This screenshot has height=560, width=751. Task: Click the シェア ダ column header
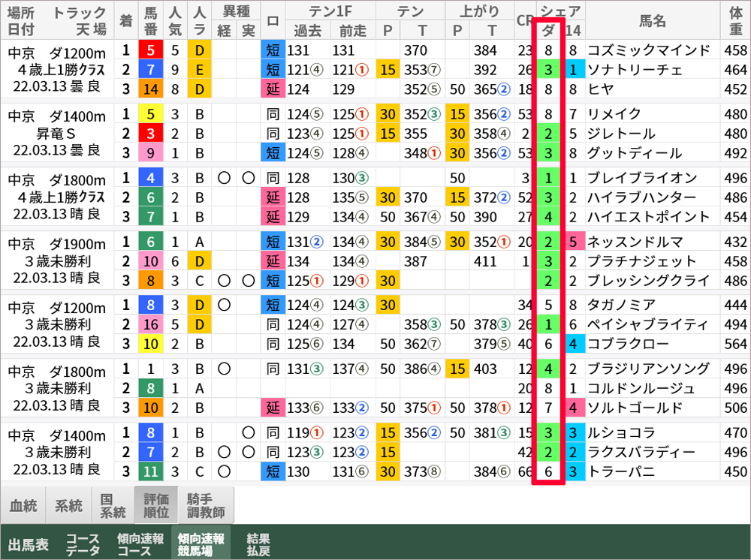[x=548, y=30]
